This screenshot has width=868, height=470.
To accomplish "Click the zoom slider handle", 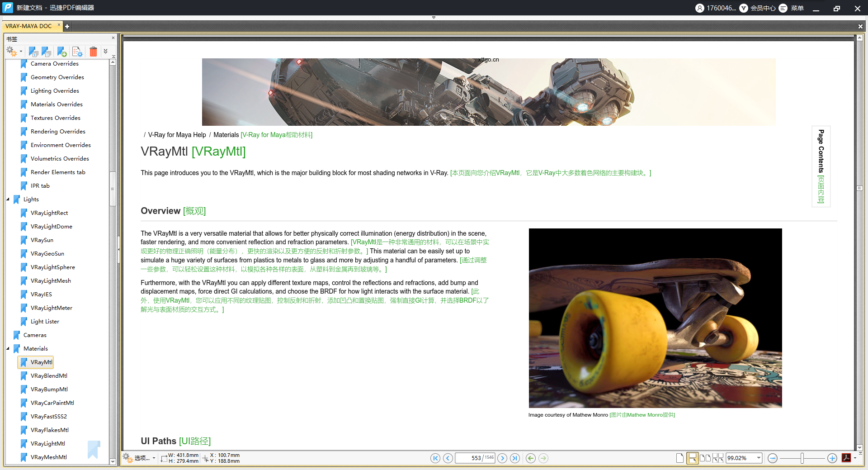I will (x=802, y=458).
